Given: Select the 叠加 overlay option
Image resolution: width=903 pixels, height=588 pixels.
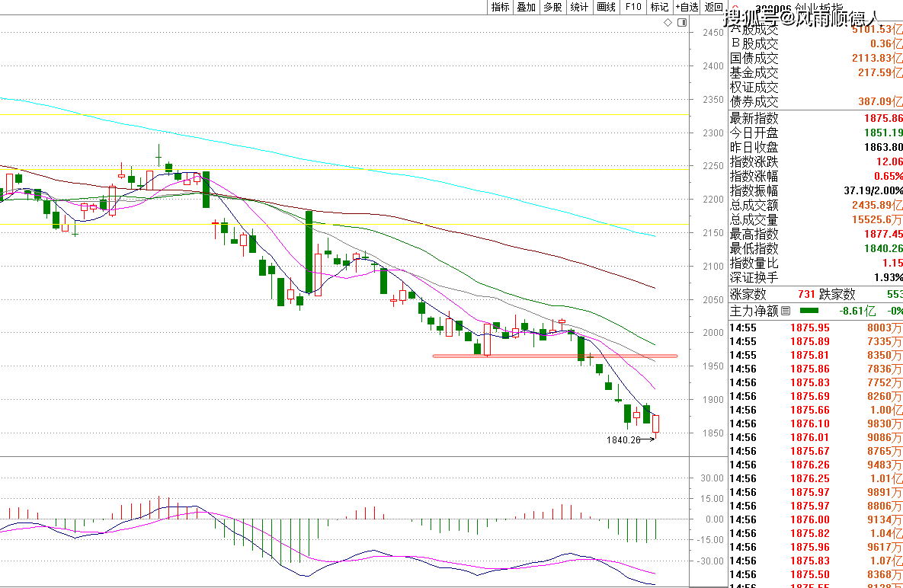Looking at the screenshot, I should [526, 7].
